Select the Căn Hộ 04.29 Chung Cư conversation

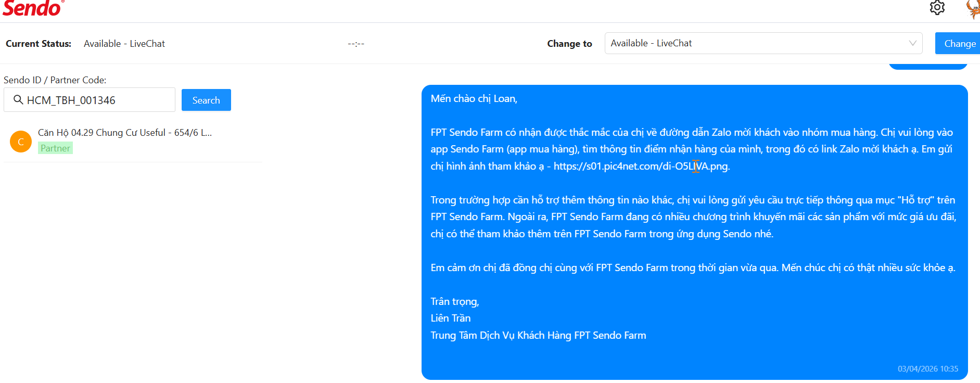[133, 141]
